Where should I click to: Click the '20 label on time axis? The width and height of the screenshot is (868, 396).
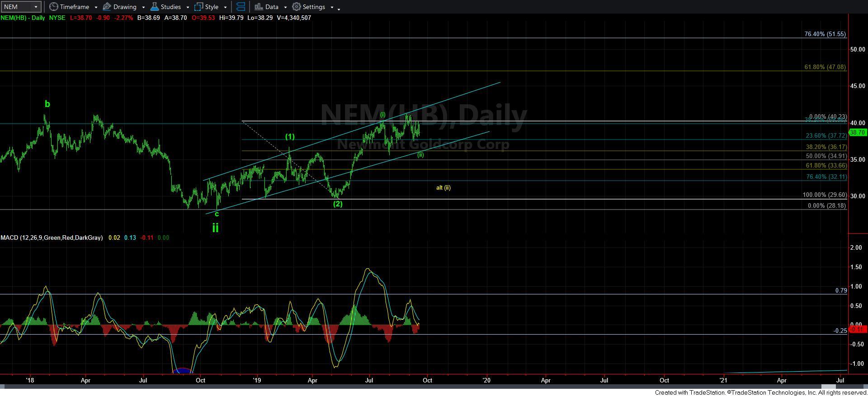486,380
